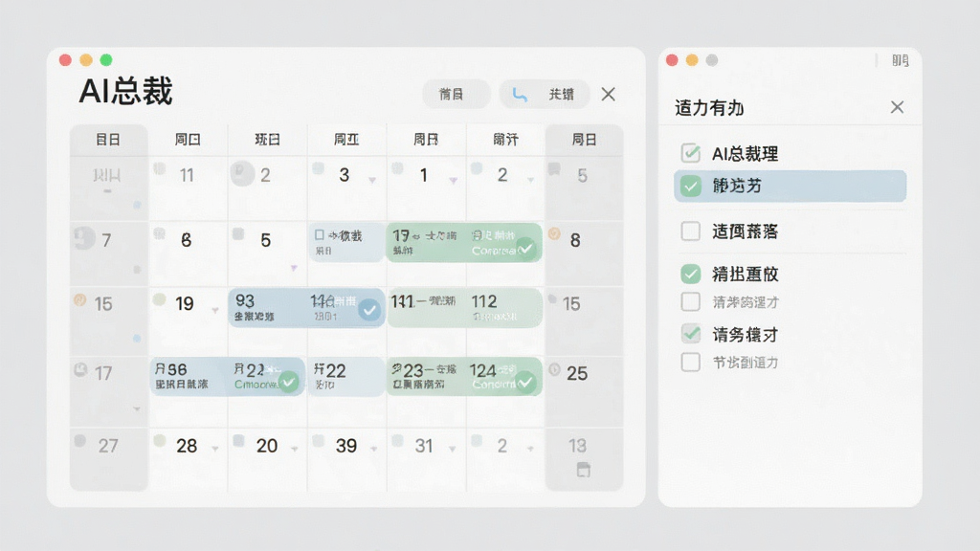The height and width of the screenshot is (551, 980).
Task: Select date 25 in the calendar
Action: [577, 374]
